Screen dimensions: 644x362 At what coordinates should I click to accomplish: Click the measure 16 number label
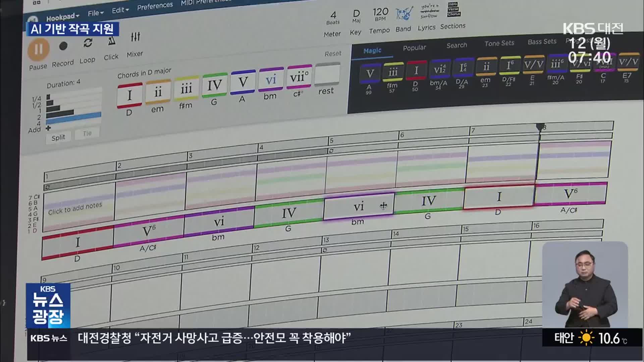coord(536,226)
